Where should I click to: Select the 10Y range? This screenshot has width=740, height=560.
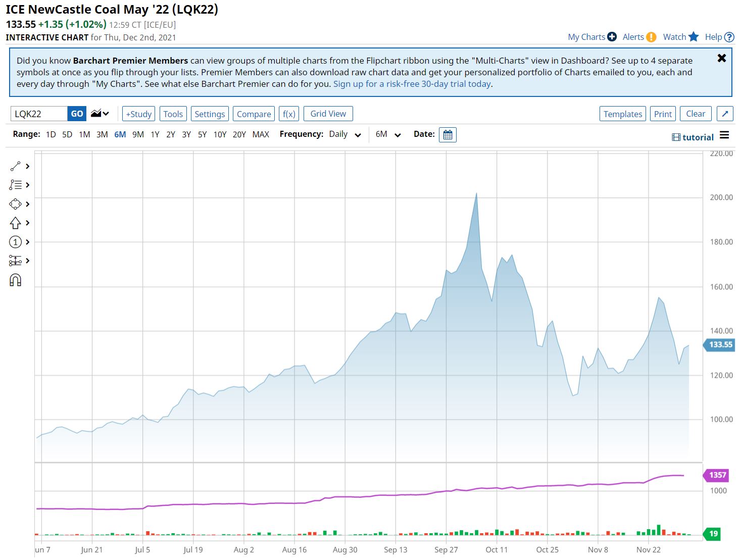220,134
